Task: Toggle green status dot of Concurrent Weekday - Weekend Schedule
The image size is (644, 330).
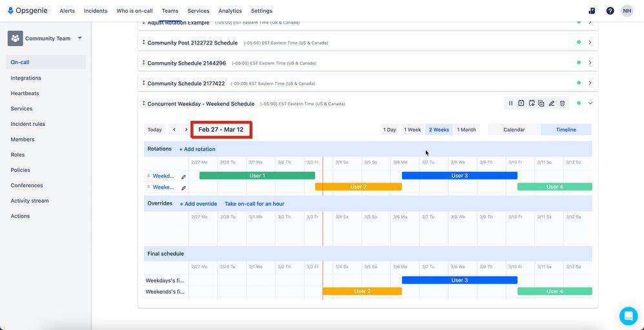Action: (579, 103)
